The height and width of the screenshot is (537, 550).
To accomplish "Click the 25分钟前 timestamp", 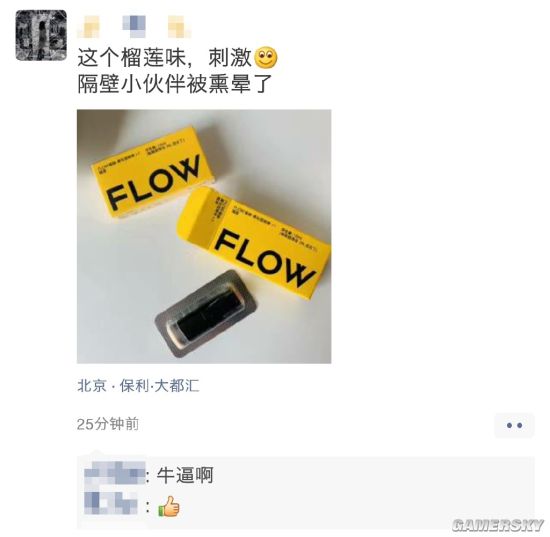I will 108,424.
